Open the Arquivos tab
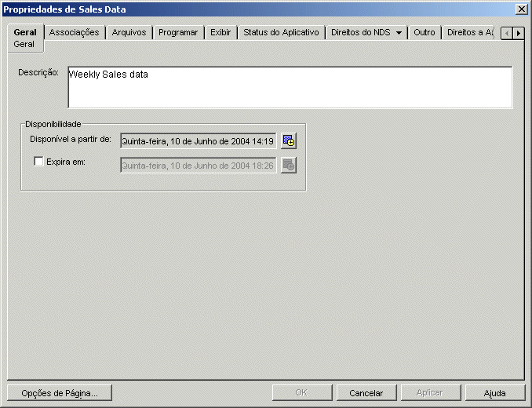This screenshot has height=408, width=532. click(129, 32)
